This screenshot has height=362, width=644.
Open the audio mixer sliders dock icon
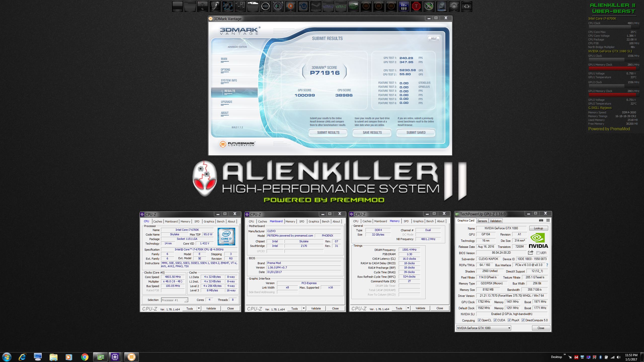(x=240, y=6)
